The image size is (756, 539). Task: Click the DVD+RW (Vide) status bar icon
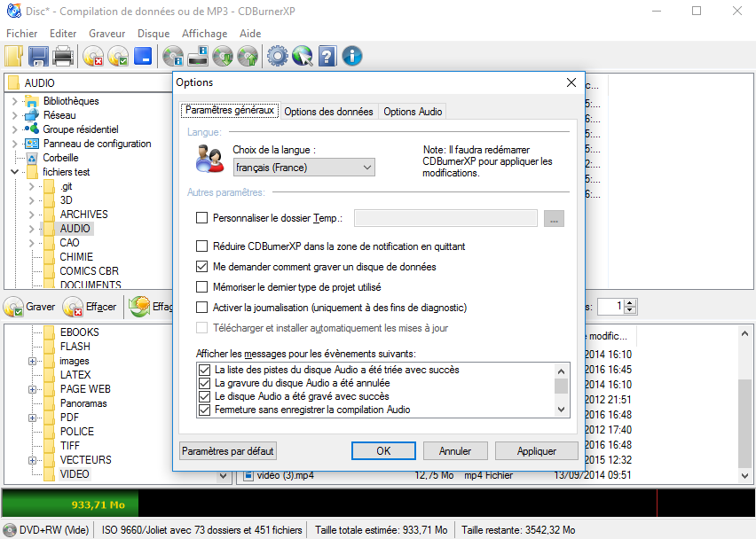(9, 530)
